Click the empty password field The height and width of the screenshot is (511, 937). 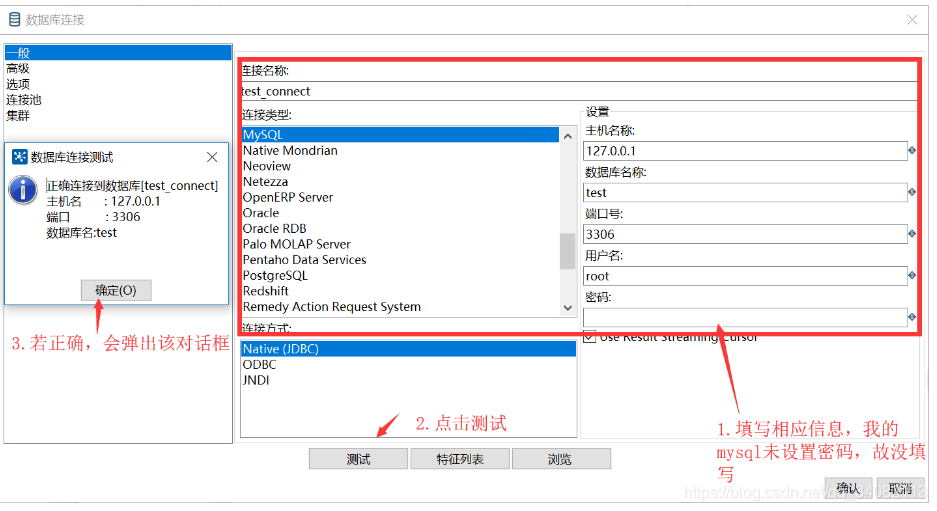pyautogui.click(x=745, y=317)
